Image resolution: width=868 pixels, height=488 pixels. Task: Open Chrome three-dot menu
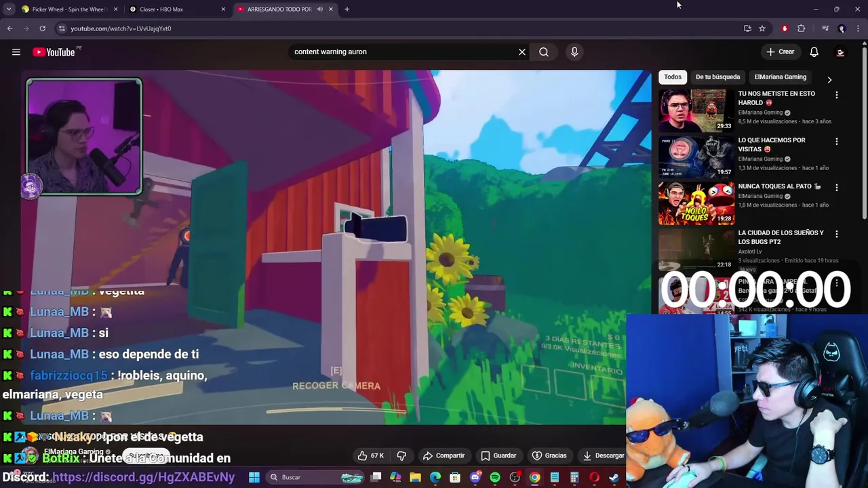point(858,28)
